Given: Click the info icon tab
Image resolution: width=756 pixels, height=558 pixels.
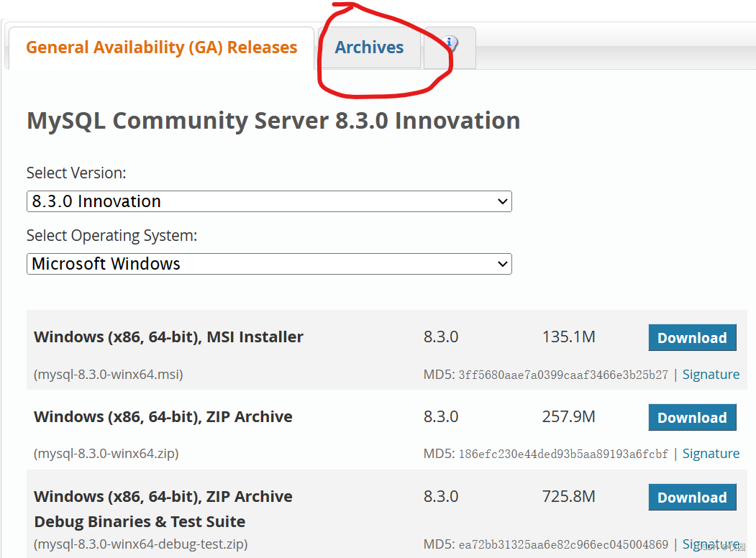Looking at the screenshot, I should [450, 47].
